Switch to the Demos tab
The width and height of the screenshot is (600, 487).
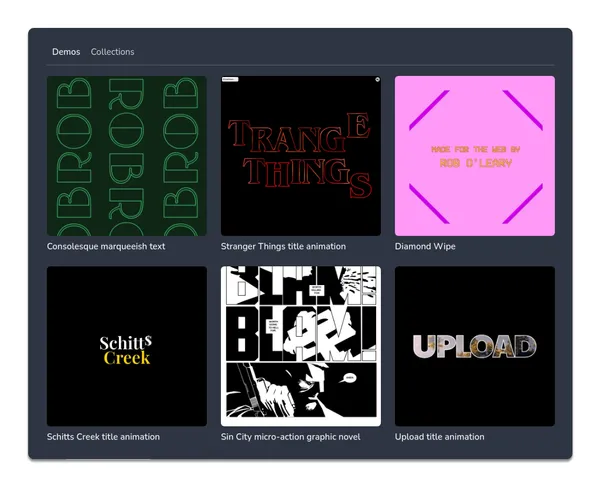click(66, 52)
